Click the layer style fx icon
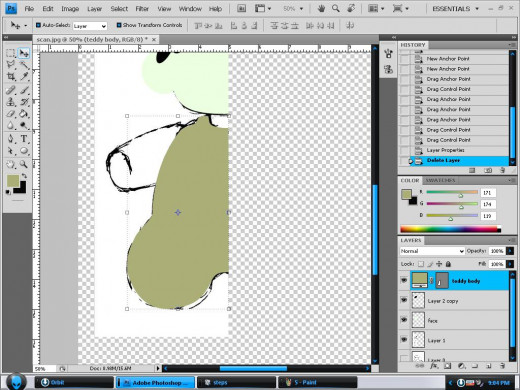Viewport: 520px width, 390px height. click(x=434, y=366)
